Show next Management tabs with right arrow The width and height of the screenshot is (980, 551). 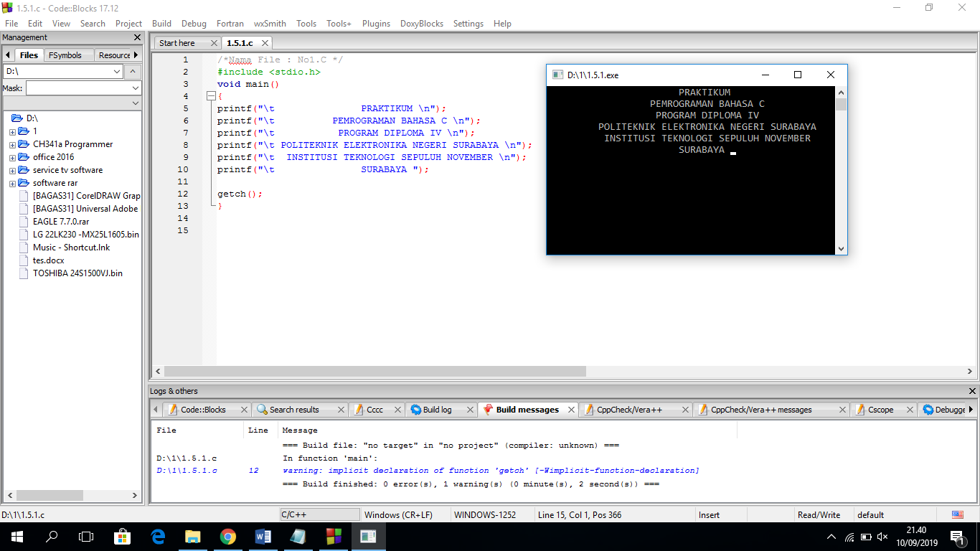(136, 55)
